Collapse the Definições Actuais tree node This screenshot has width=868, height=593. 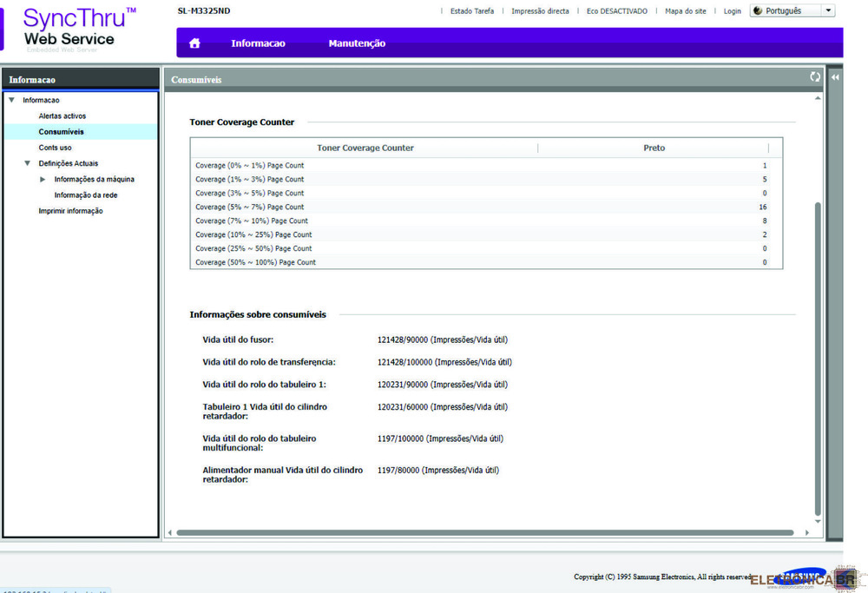(28, 163)
